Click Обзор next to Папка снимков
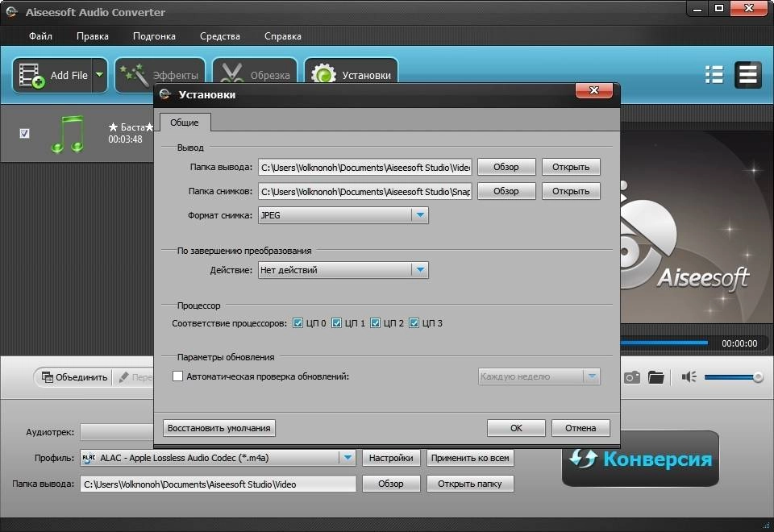This screenshot has height=532, width=774. coord(506,191)
